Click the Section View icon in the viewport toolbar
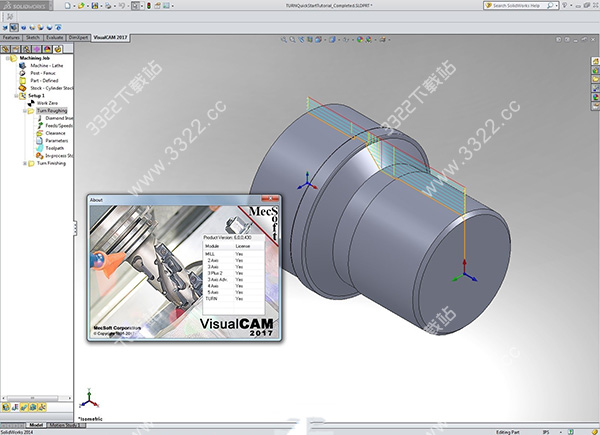The width and height of the screenshot is (600, 435). (x=310, y=39)
